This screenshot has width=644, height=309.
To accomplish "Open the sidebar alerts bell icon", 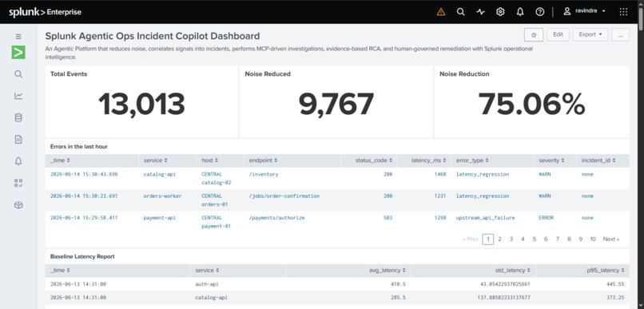I will coord(18,161).
